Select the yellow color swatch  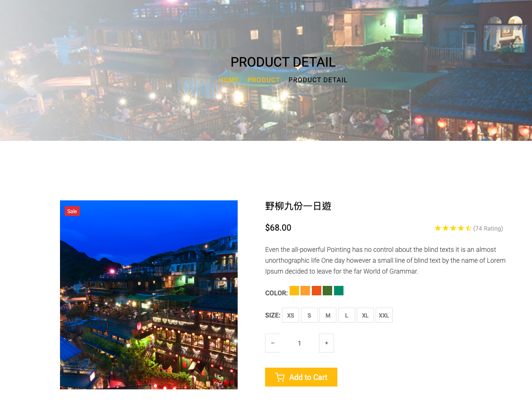[294, 291]
